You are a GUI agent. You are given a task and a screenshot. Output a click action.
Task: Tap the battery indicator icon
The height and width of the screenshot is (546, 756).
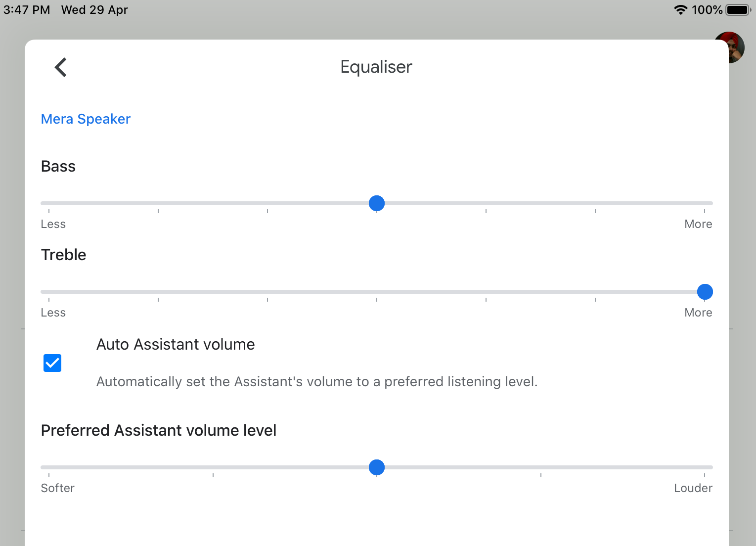click(x=736, y=9)
